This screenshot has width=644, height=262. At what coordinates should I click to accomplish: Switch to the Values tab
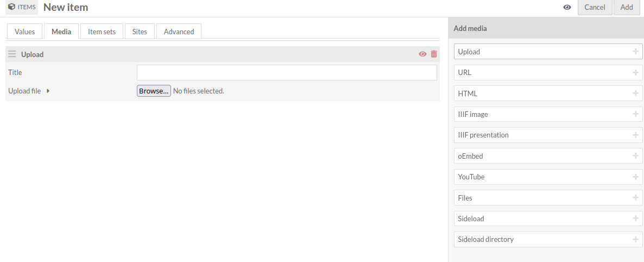(x=24, y=32)
